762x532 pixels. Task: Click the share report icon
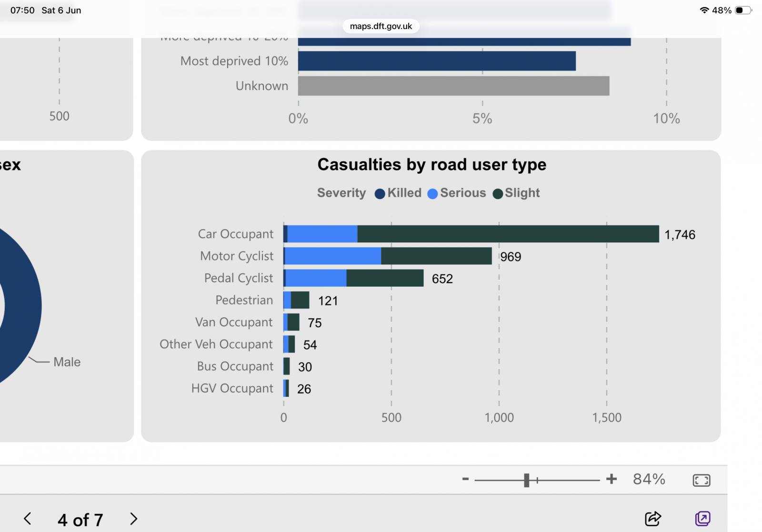click(653, 518)
